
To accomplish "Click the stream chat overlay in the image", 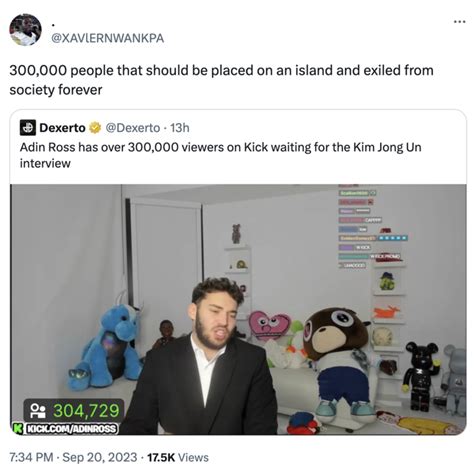I will point(372,227).
